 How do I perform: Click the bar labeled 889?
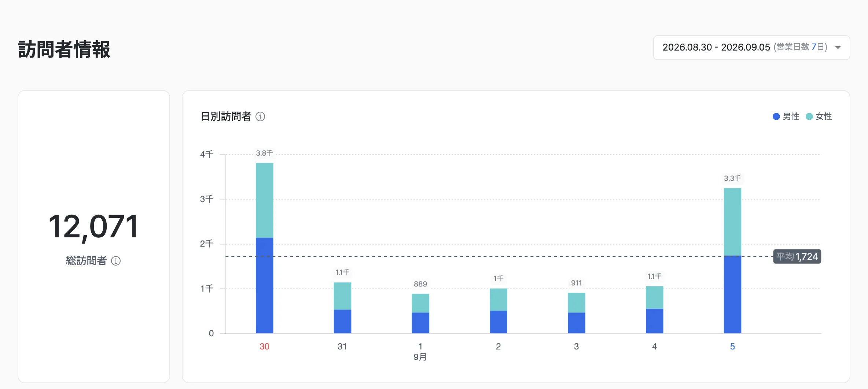[x=420, y=314]
